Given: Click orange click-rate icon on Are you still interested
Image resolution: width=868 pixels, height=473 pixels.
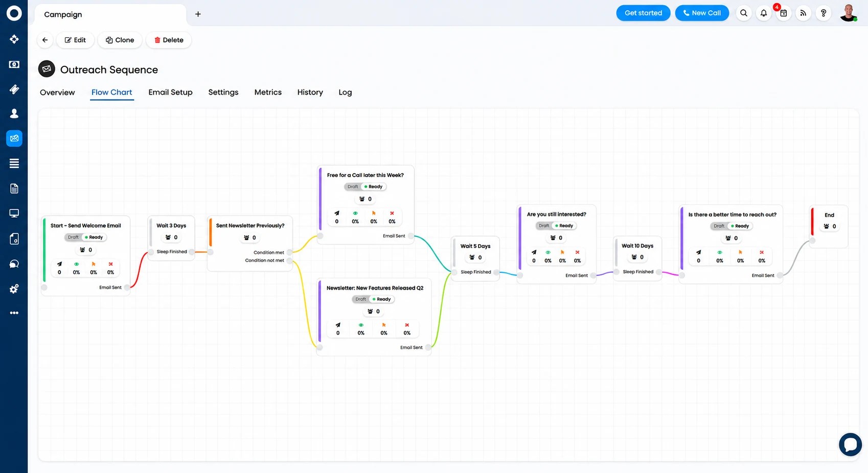Looking at the screenshot, I should pyautogui.click(x=562, y=252).
